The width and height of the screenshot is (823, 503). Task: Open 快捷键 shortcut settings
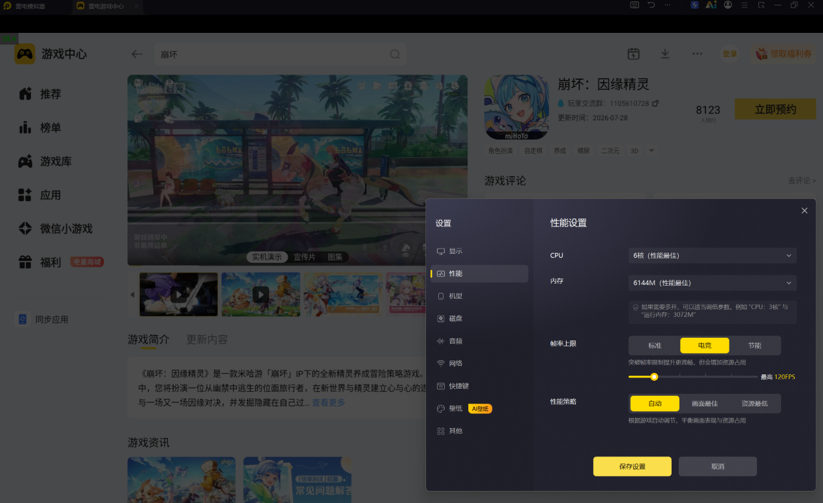(479, 386)
